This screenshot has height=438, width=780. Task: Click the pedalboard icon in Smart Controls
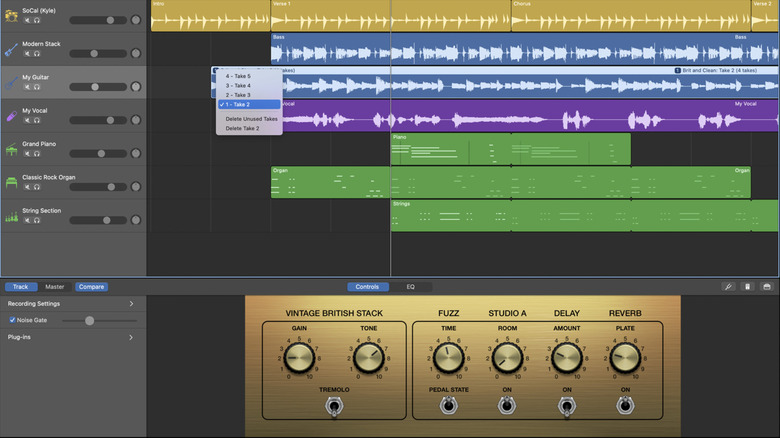(x=747, y=287)
